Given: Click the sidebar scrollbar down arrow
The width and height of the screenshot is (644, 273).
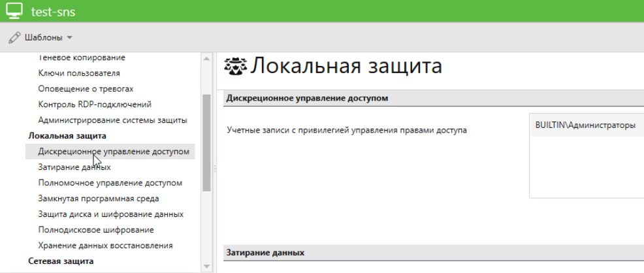Looking at the screenshot, I should 207,266.
